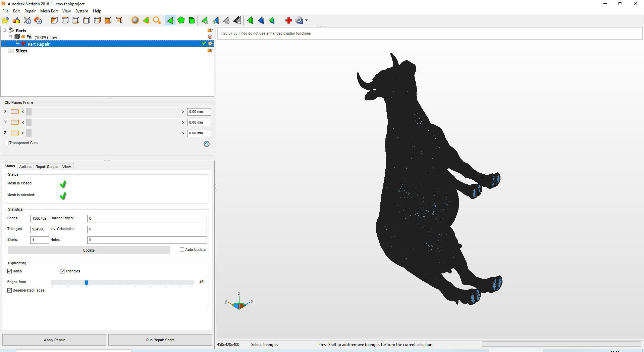Open the dropdown arrow beside the screenshot icon
The image size is (644, 352).
point(306,20)
